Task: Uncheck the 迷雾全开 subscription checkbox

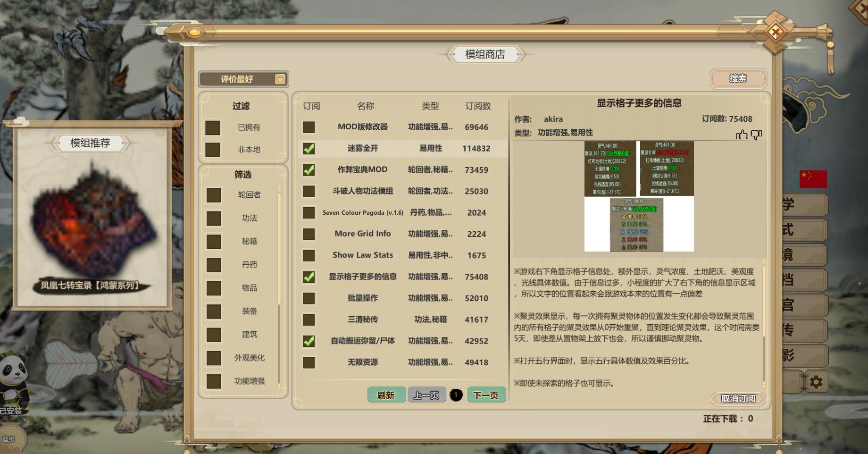Action: pos(309,149)
